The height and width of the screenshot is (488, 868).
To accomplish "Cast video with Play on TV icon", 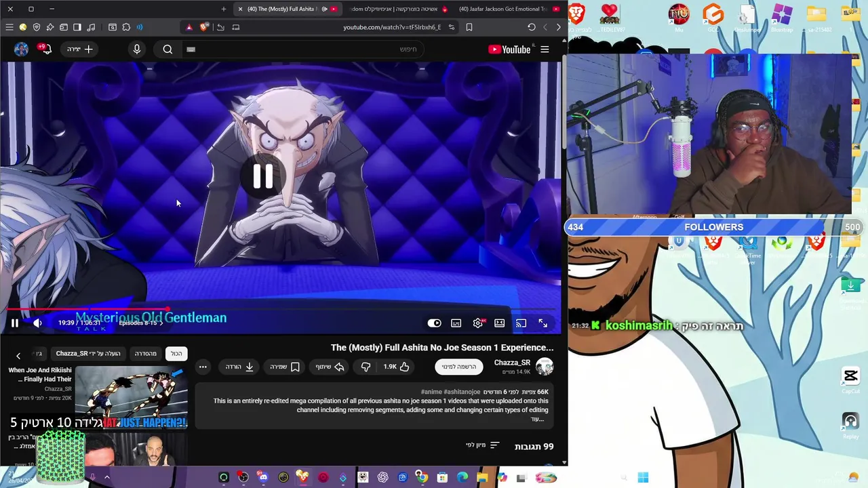I will (521, 323).
